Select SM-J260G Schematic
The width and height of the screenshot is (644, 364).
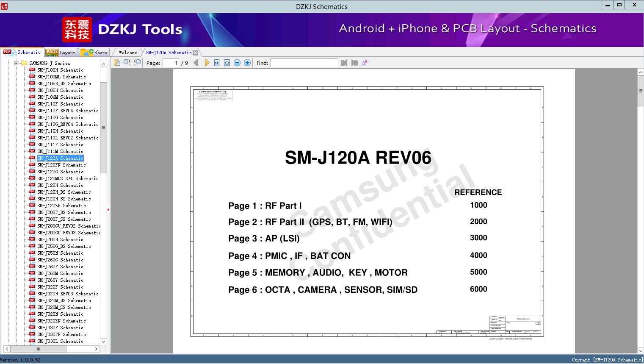pos(60,260)
